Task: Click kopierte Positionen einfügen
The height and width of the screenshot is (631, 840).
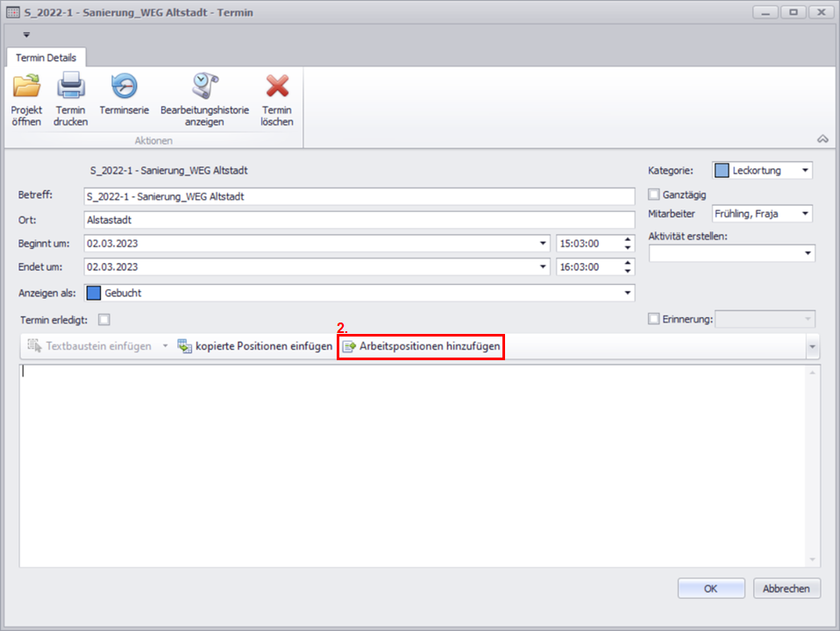Action: point(254,347)
